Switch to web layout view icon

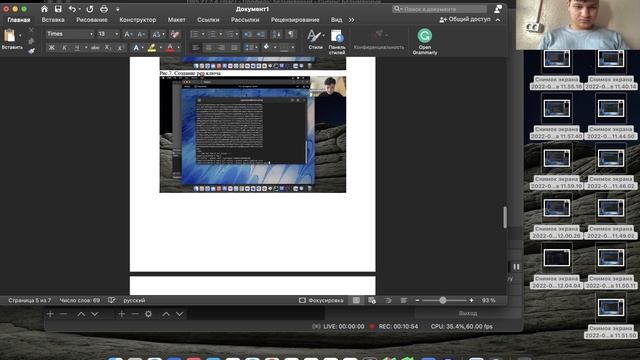(372, 300)
